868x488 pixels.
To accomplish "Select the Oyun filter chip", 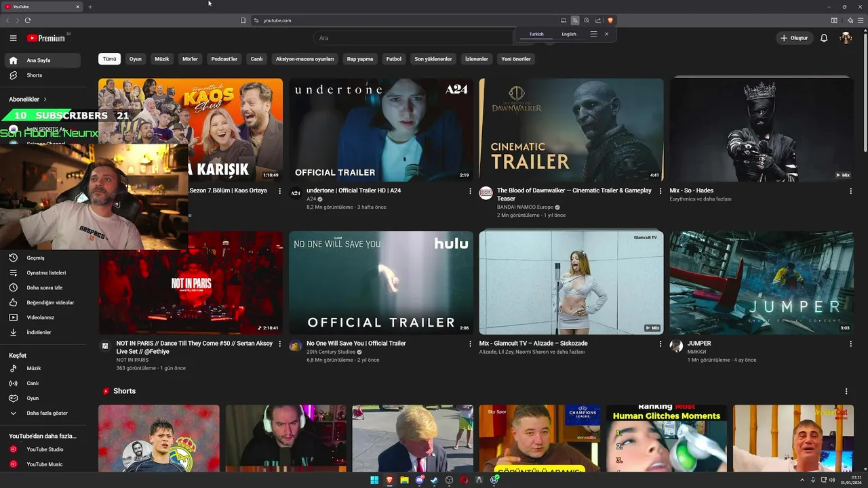I will [x=136, y=59].
